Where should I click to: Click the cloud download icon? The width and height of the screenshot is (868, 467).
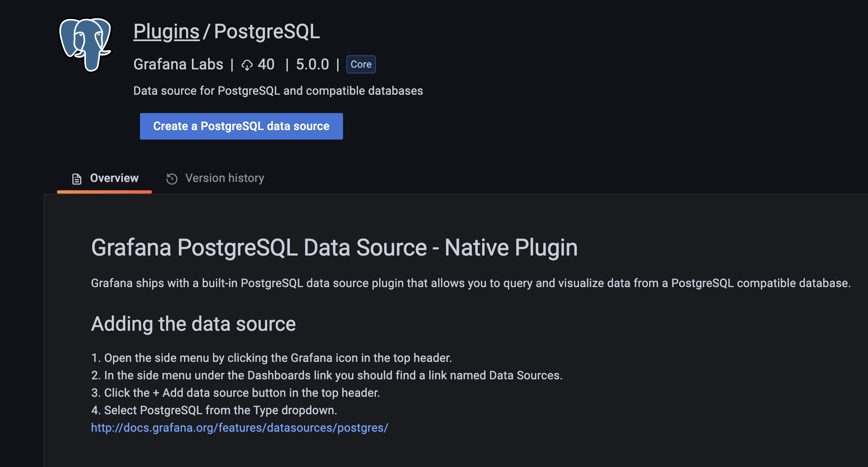click(247, 65)
